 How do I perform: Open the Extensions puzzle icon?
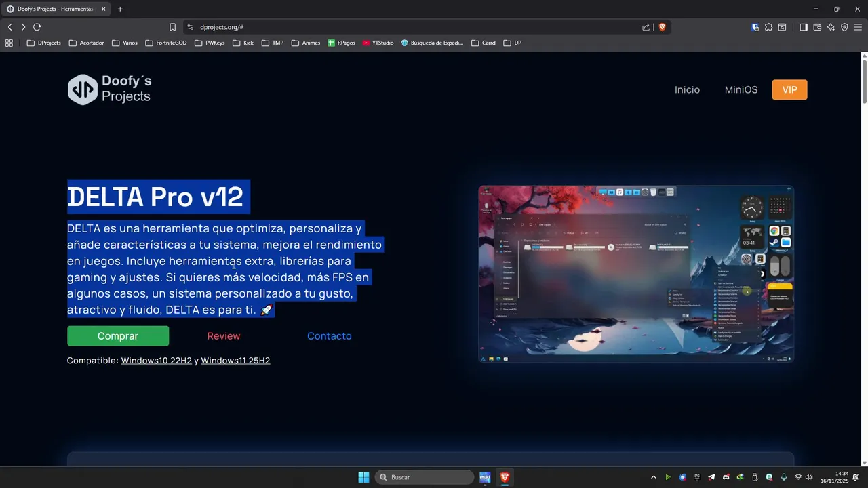[x=768, y=27]
